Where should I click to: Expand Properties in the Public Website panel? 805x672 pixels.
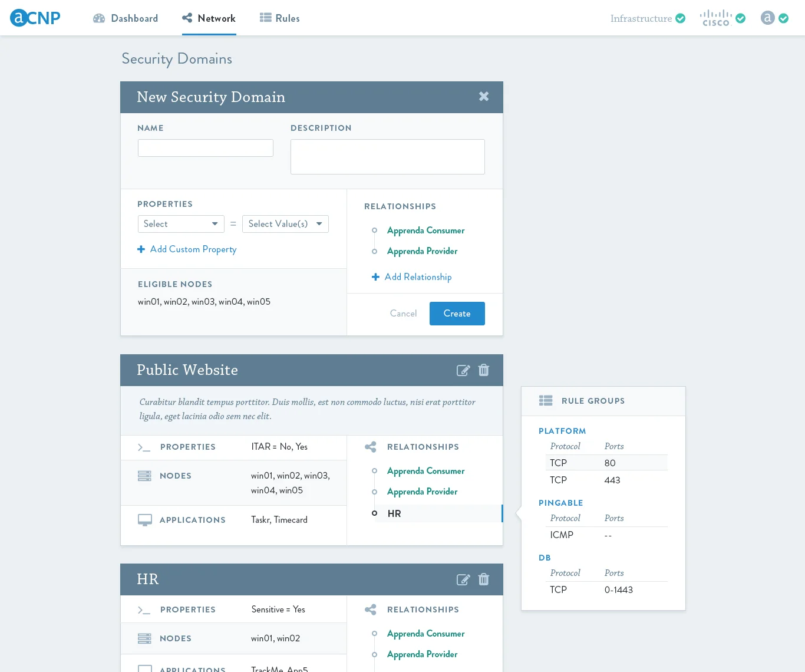click(x=144, y=447)
